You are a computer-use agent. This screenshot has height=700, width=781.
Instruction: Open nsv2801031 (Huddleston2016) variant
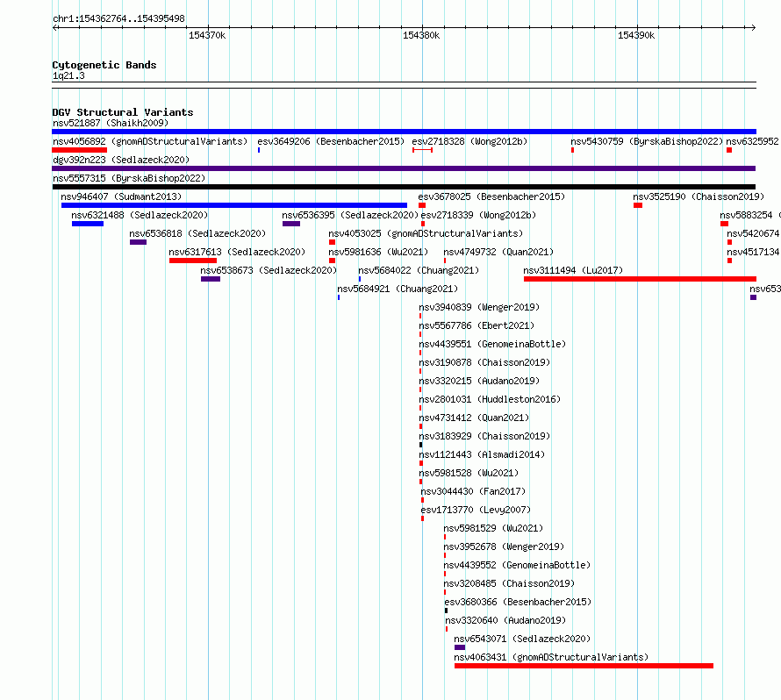point(490,399)
